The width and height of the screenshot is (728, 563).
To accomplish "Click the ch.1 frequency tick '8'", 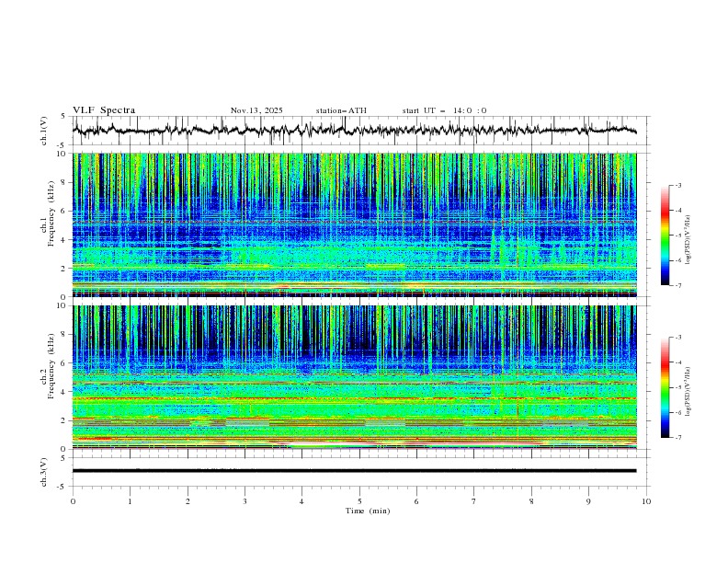I will pyautogui.click(x=65, y=182).
